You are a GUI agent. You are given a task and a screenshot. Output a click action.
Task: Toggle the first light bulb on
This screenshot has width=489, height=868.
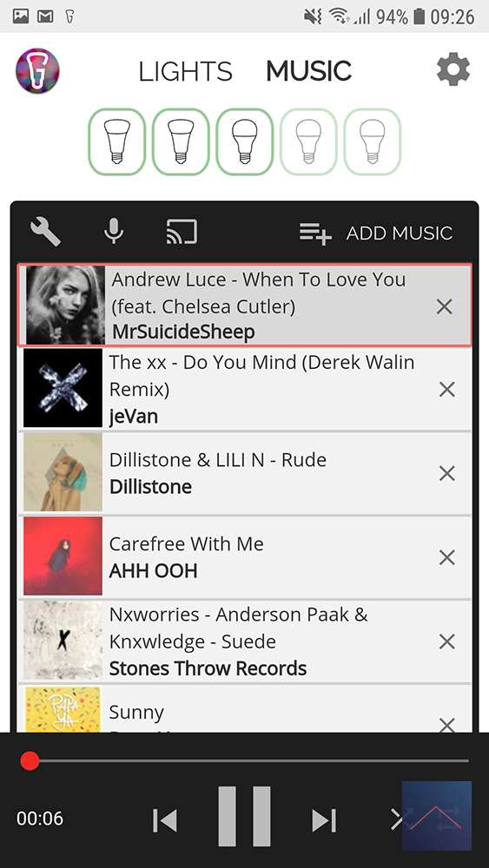pyautogui.click(x=117, y=141)
